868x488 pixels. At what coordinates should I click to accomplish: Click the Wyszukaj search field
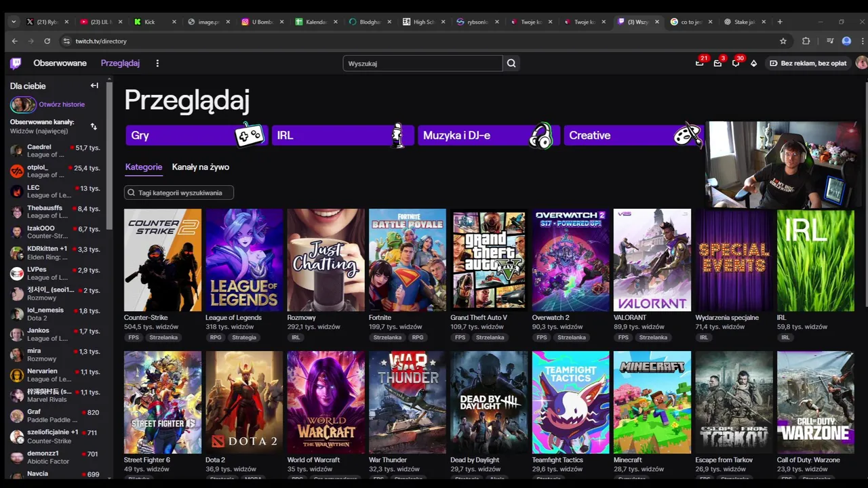(423, 63)
